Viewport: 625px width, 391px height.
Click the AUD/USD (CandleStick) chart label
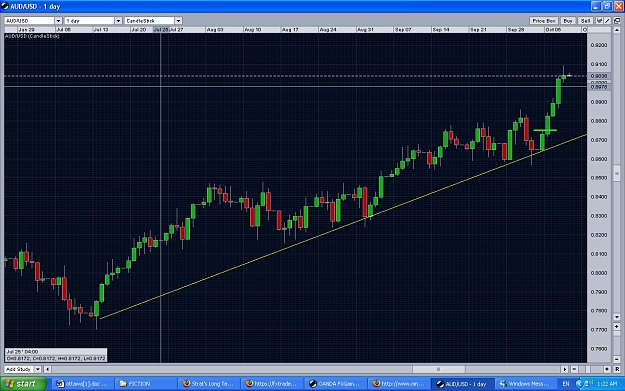pyautogui.click(x=32, y=36)
